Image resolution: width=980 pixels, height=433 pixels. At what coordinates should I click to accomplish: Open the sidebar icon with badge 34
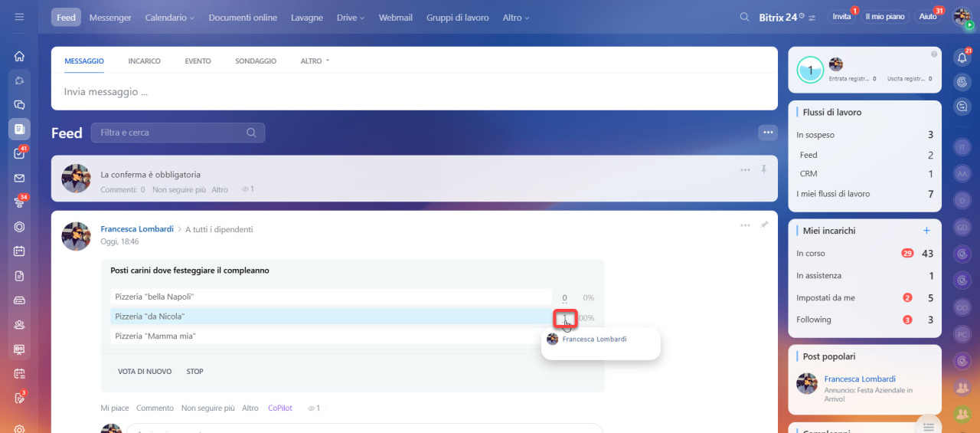click(19, 202)
